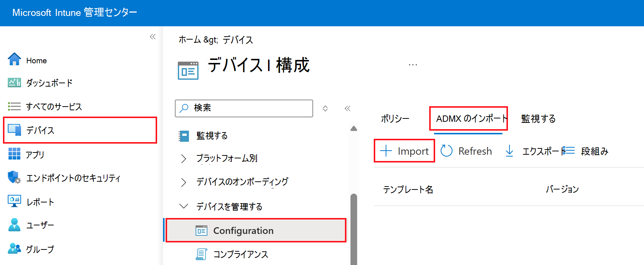Click the magnifier icon in search box
Image resolution: width=644 pixels, height=265 pixels.
(x=184, y=108)
